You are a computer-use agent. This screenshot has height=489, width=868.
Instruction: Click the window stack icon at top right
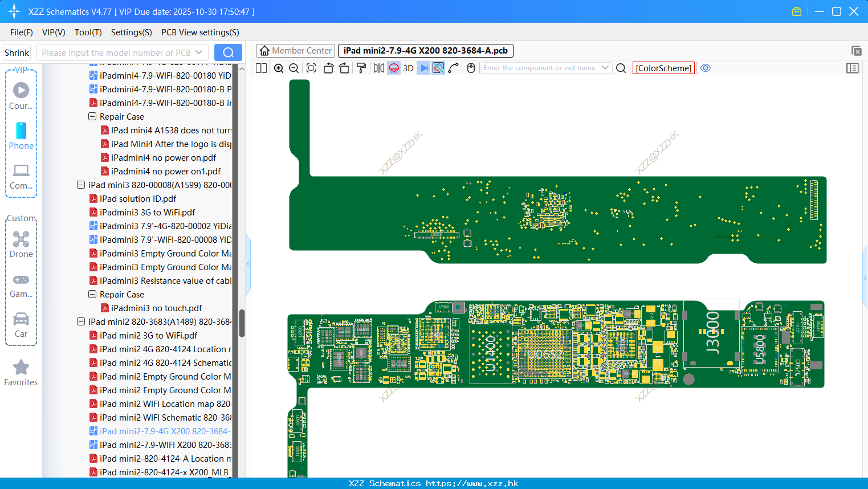point(856,51)
